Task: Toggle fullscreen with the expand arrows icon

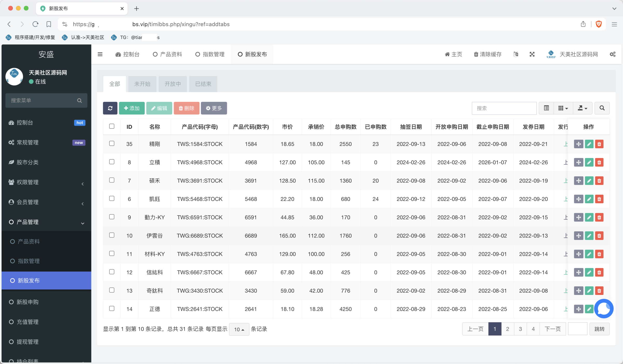Action: (x=532, y=54)
